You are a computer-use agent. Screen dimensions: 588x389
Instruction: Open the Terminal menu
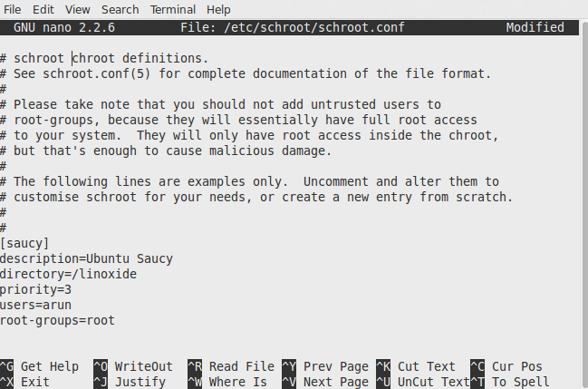coord(172,9)
